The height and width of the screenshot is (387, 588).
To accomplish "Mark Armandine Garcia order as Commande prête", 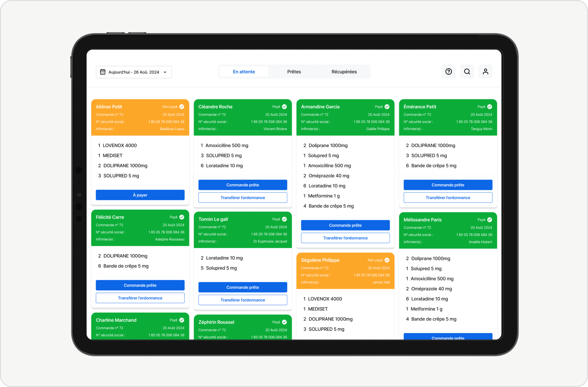I will (x=345, y=225).
